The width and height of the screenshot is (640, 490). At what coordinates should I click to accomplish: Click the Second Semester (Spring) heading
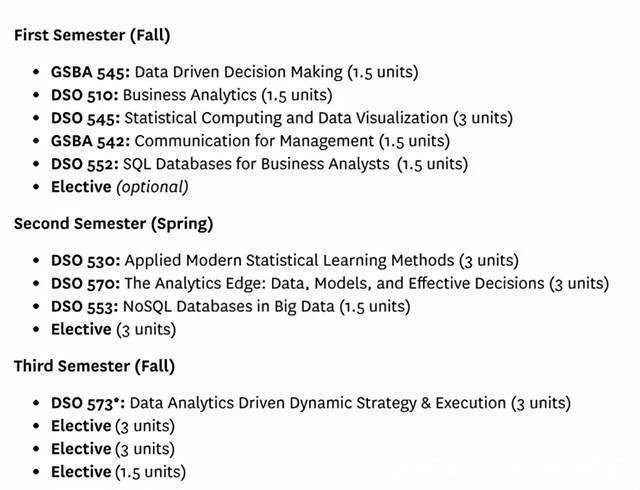(113, 224)
